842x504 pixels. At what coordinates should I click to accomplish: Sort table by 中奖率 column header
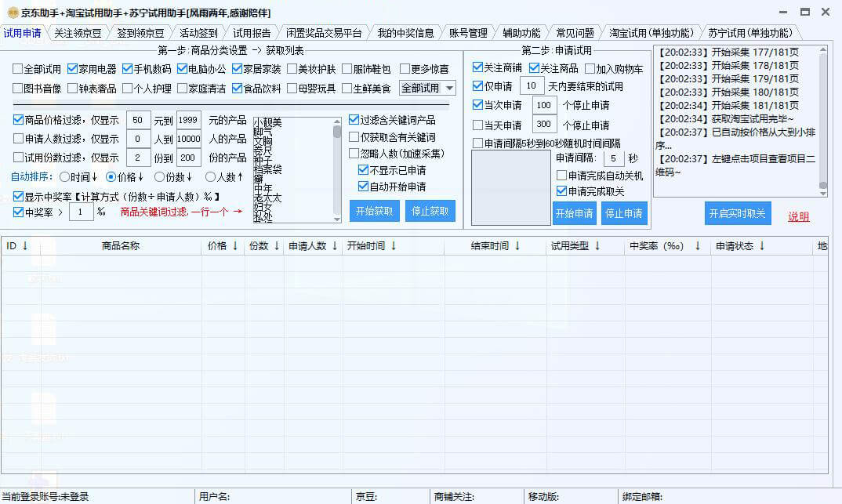click(x=667, y=246)
